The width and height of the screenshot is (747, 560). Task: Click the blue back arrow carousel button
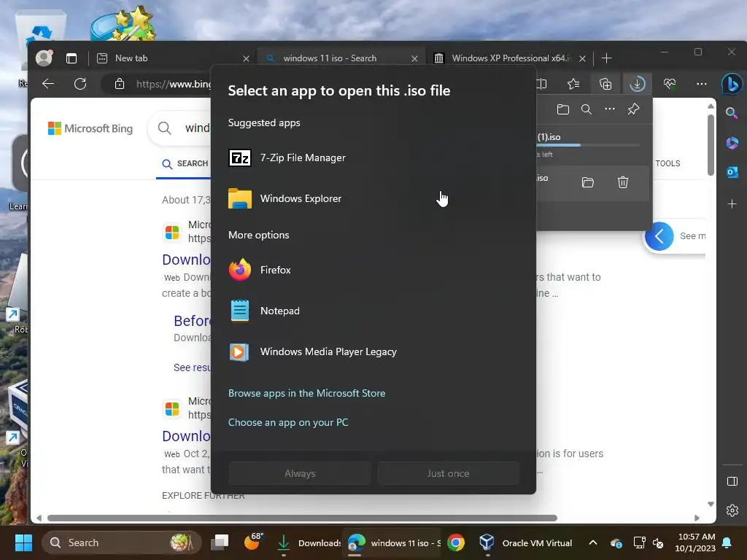[x=659, y=236]
